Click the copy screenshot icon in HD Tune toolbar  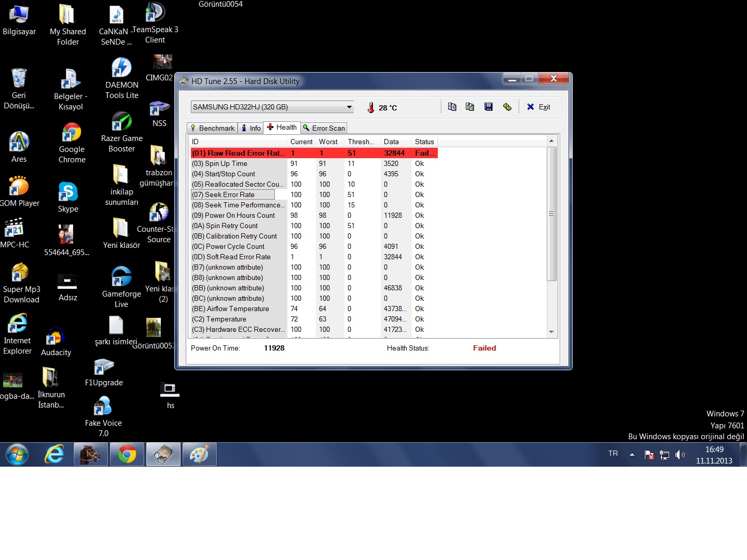(470, 107)
